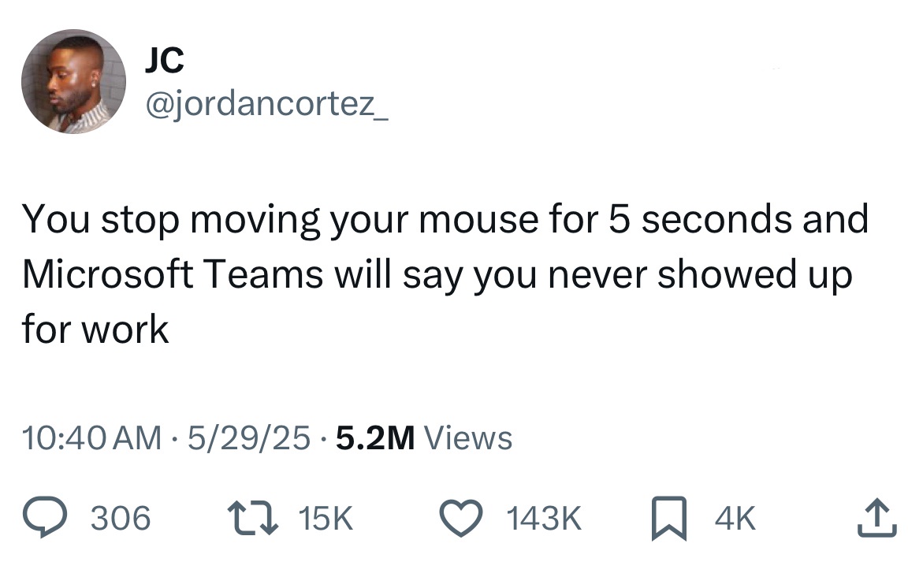Open JC's profile picture

[x=73, y=81]
